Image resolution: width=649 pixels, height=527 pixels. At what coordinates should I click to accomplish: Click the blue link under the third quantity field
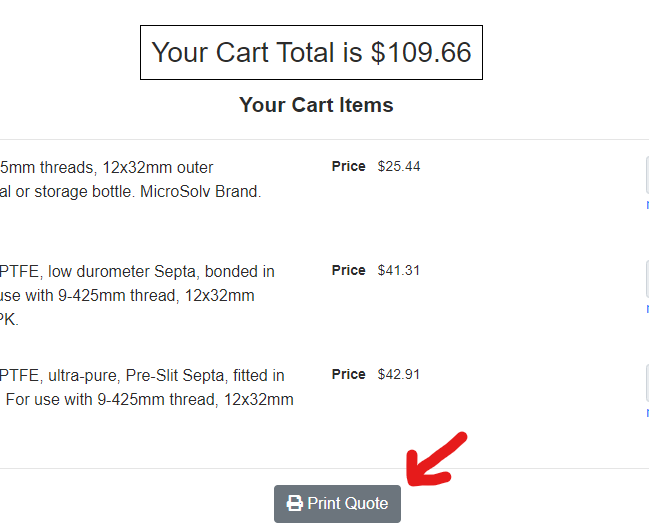point(646,413)
